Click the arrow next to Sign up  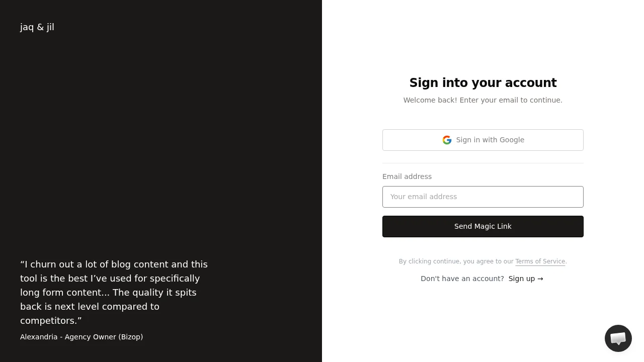click(x=540, y=279)
